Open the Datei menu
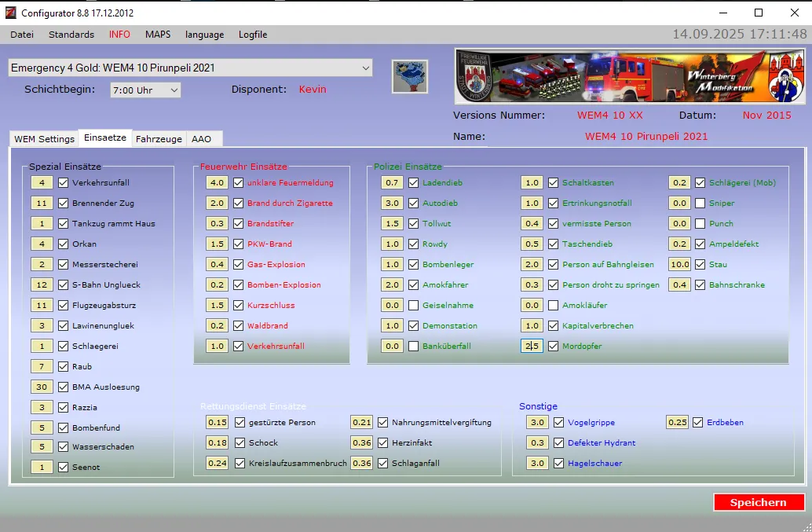This screenshot has height=532, width=812. point(22,35)
